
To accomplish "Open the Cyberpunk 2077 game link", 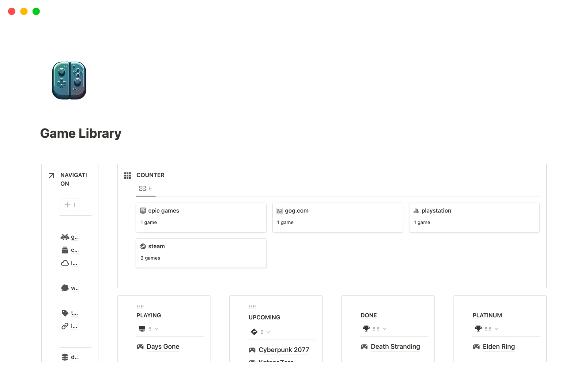I will pos(284,350).
